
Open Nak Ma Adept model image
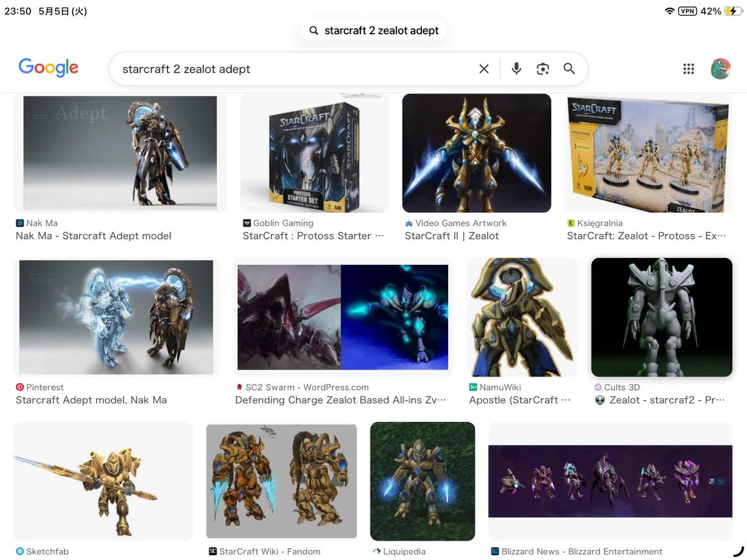(120, 153)
